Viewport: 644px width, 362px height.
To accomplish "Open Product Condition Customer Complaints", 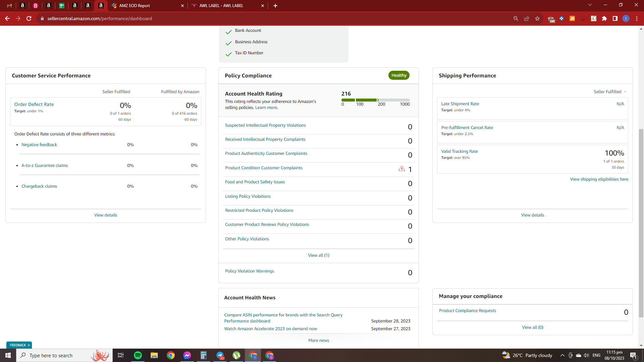I will coord(264,168).
